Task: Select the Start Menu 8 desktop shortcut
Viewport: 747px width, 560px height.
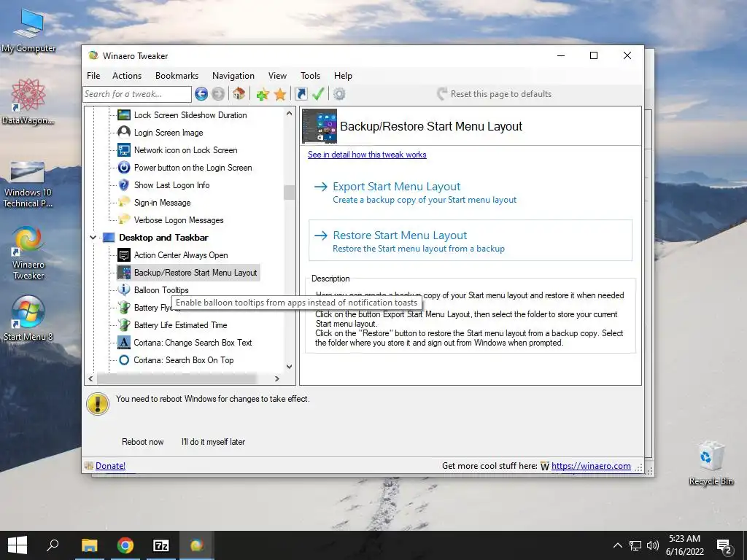Action: click(x=28, y=319)
